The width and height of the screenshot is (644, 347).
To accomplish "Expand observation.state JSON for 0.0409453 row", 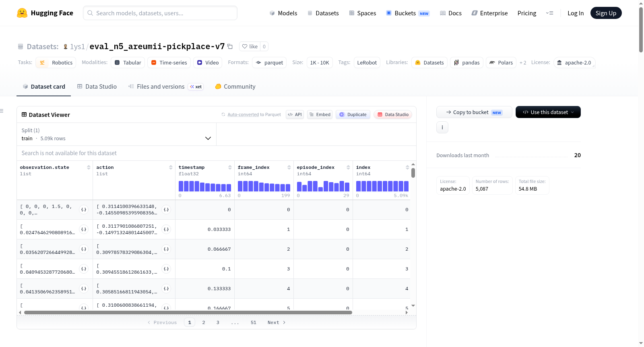I will [x=84, y=269].
